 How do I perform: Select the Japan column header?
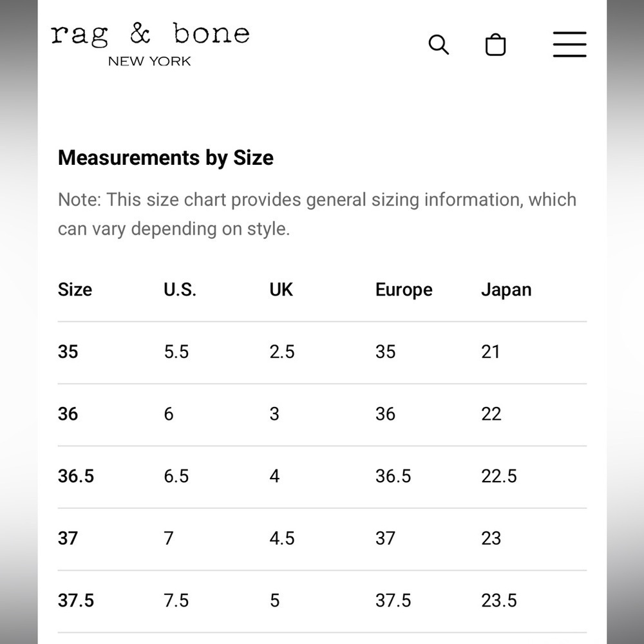506,290
